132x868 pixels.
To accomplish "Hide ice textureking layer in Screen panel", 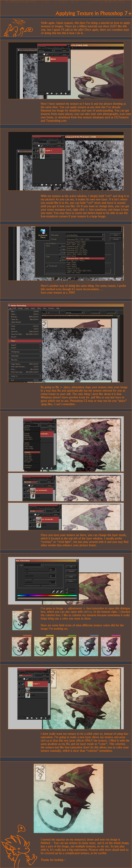I will pyautogui.click(x=31, y=520).
